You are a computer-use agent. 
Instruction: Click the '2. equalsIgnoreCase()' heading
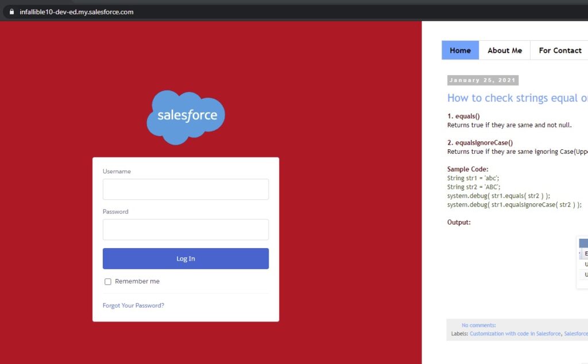click(x=480, y=142)
